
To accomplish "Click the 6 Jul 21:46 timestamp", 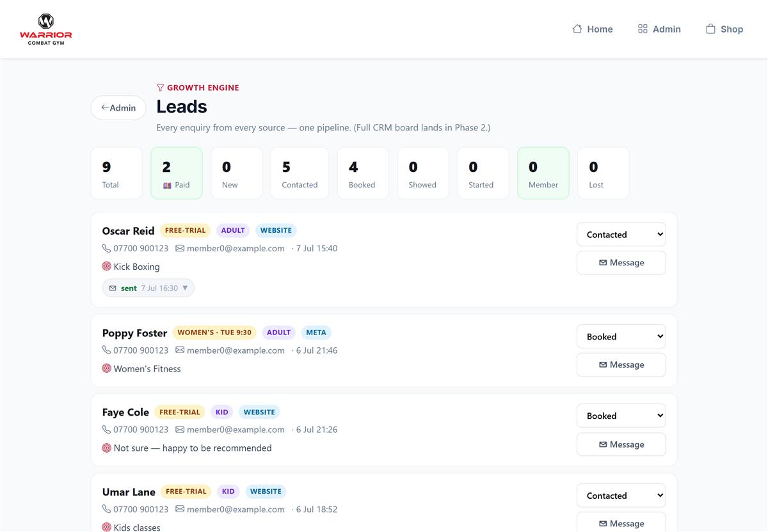I will [x=317, y=350].
